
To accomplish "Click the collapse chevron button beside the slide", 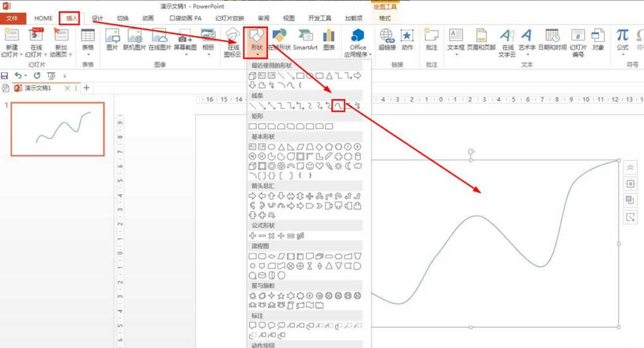I will [630, 168].
